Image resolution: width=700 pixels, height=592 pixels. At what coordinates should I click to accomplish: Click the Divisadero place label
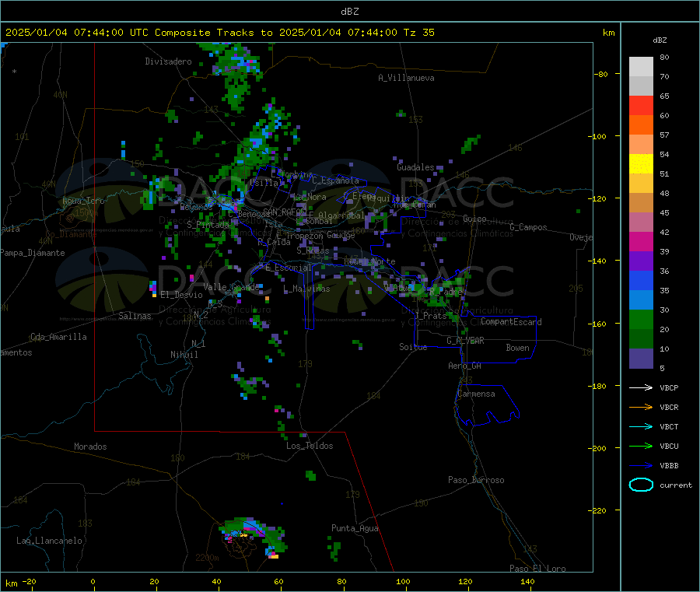(x=168, y=61)
